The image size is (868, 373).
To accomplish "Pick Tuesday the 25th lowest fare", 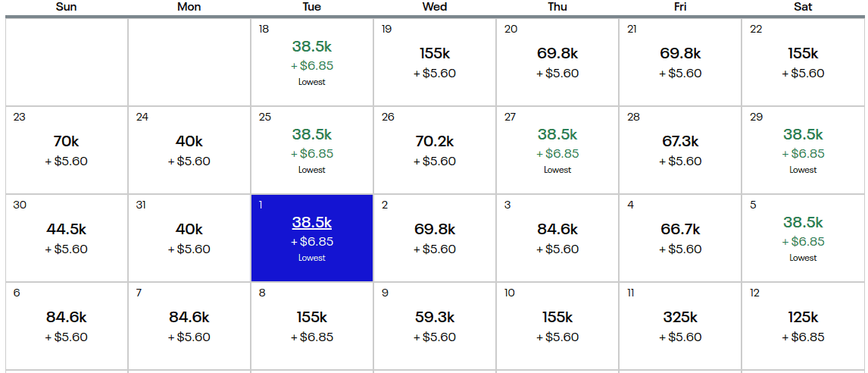I will click(312, 150).
